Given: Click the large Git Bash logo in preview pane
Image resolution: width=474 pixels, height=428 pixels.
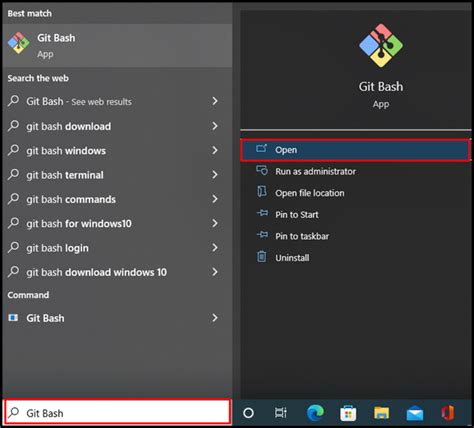Looking at the screenshot, I should click(x=381, y=45).
